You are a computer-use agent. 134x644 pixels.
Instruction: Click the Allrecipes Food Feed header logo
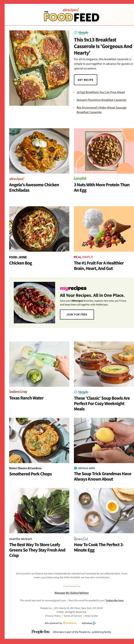[x=71, y=15]
